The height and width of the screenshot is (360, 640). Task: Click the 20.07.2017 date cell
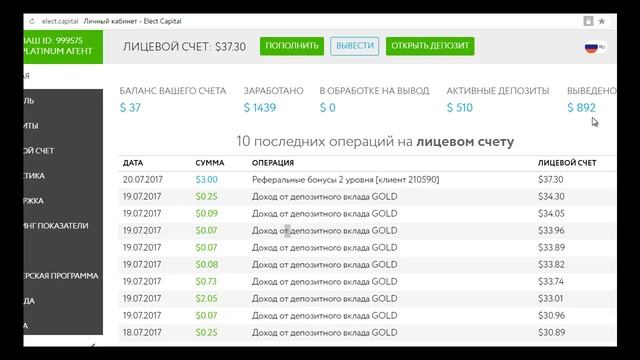click(x=142, y=180)
